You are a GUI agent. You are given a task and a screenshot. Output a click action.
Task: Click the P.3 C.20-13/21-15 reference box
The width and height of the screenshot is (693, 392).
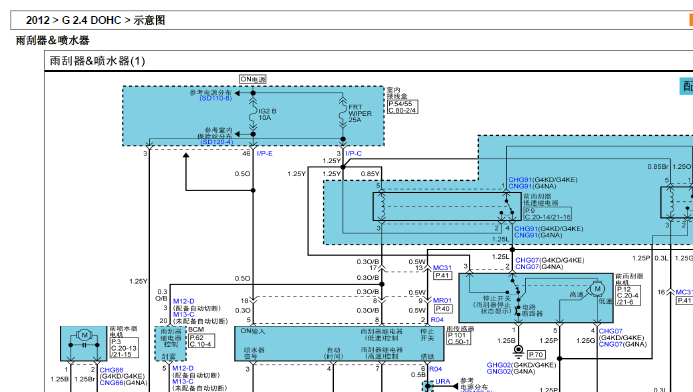pos(125,348)
